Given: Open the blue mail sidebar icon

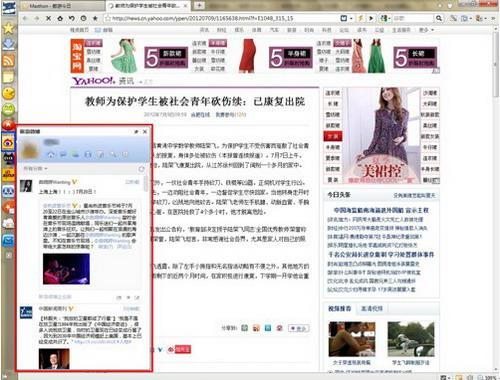Looking at the screenshot, I should click(8, 240).
